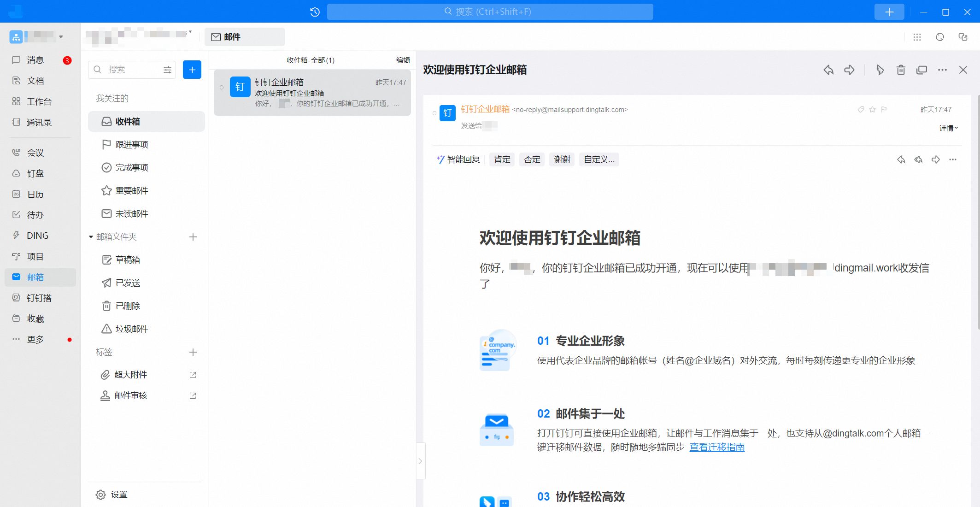
Task: Choose the 谢谢 quick reply
Action: click(x=562, y=159)
